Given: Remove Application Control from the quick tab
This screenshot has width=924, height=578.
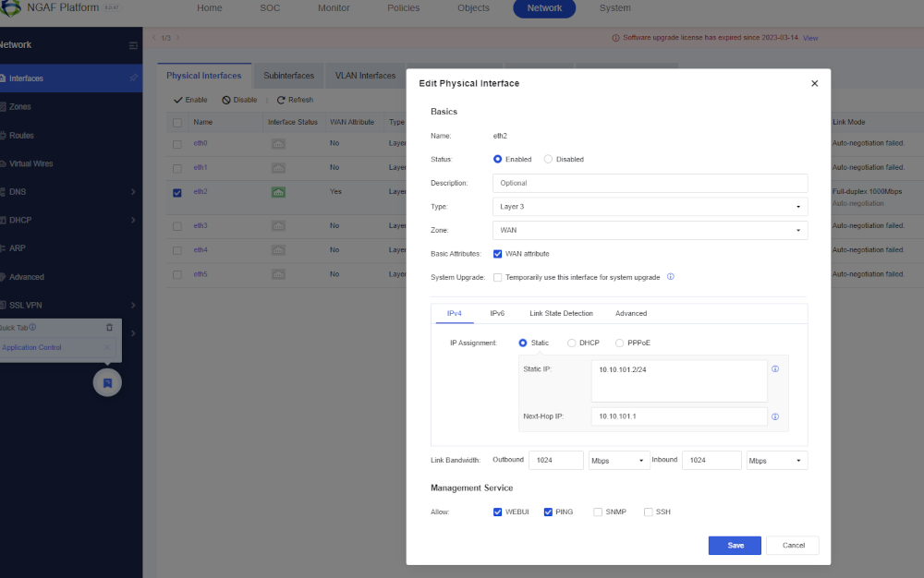Looking at the screenshot, I should point(106,347).
